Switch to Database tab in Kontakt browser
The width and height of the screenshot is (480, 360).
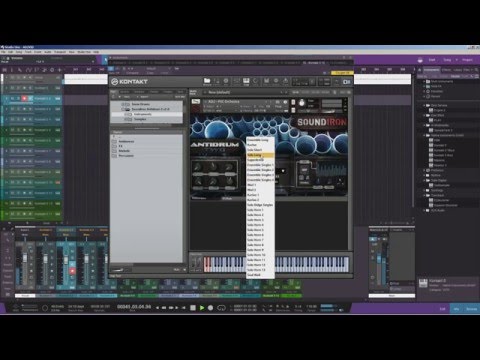(139, 92)
